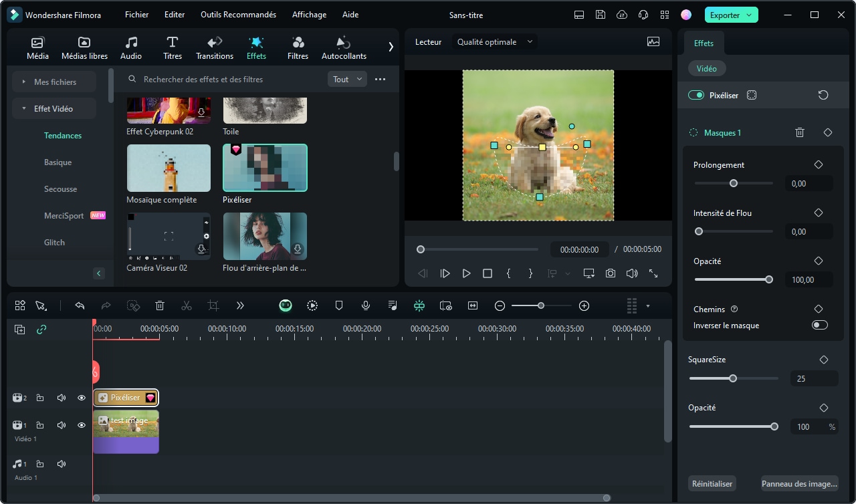Toggle the timeline link chain icon
The height and width of the screenshot is (504, 856).
pyautogui.click(x=41, y=329)
